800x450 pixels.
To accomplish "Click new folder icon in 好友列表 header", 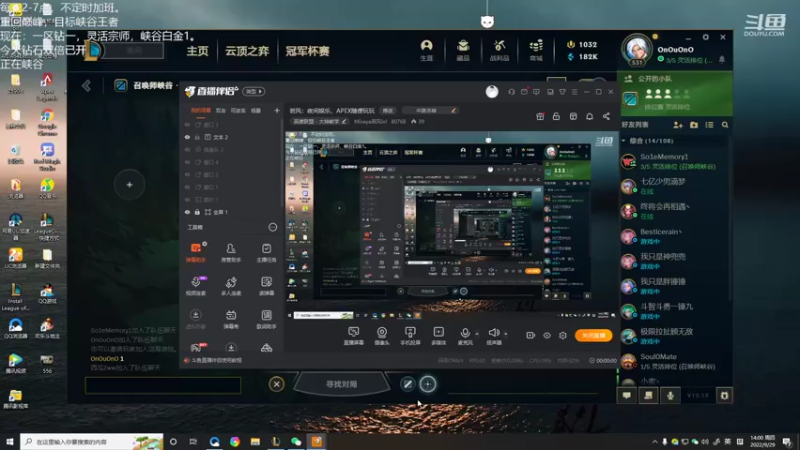I will 694,124.
